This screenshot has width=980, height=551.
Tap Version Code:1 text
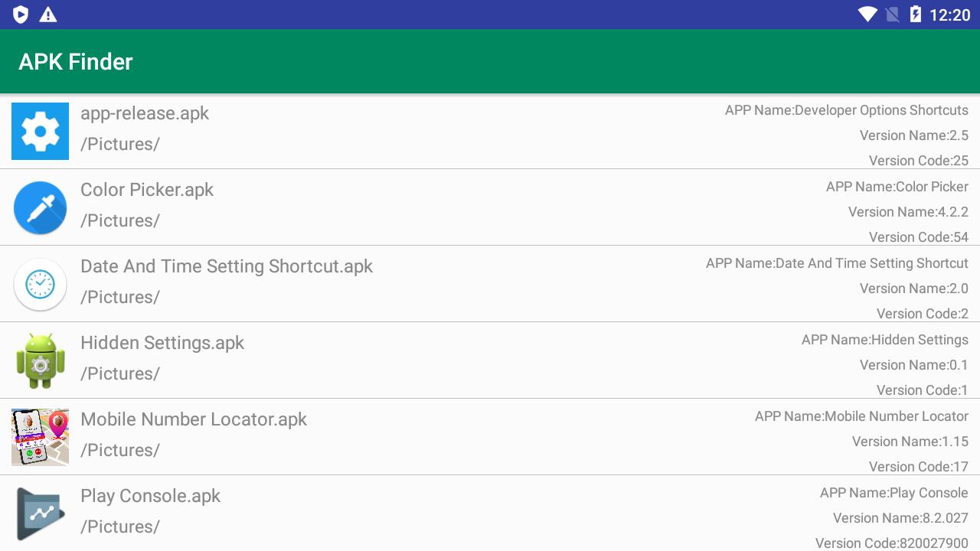pyautogui.click(x=923, y=390)
